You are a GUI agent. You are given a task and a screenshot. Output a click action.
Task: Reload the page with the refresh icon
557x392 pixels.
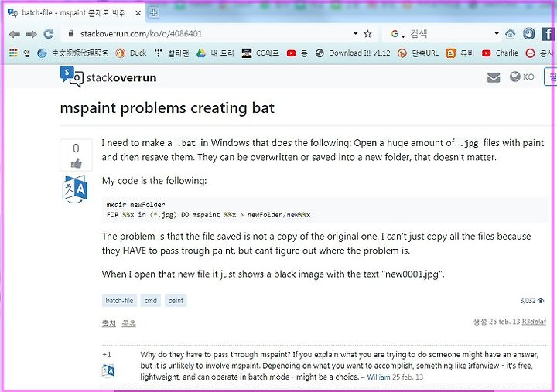pyautogui.click(x=48, y=34)
